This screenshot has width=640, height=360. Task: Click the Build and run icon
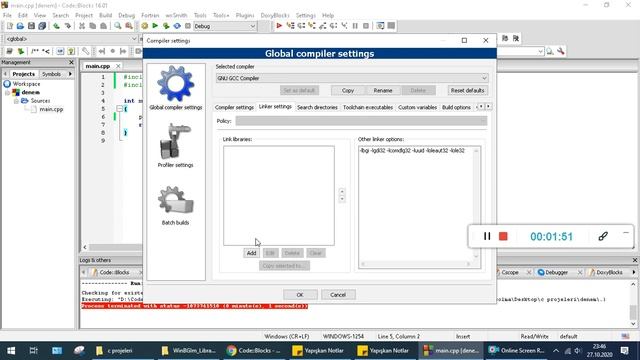166,26
